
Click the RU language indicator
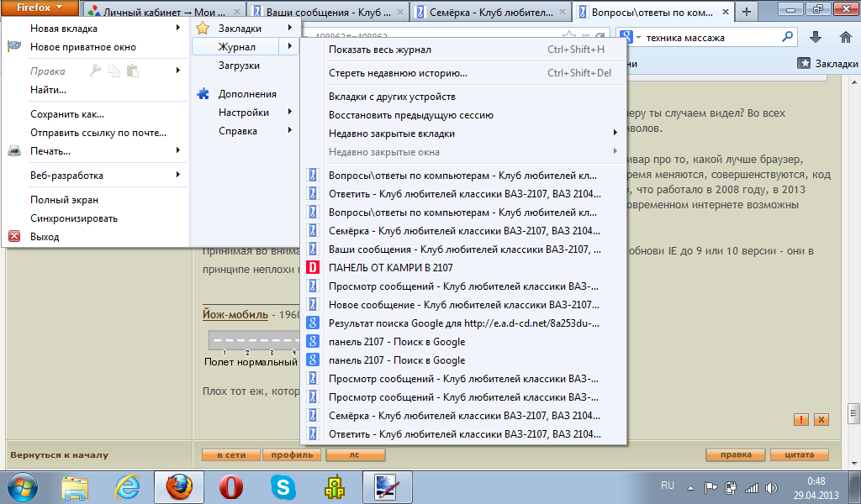pyautogui.click(x=667, y=486)
